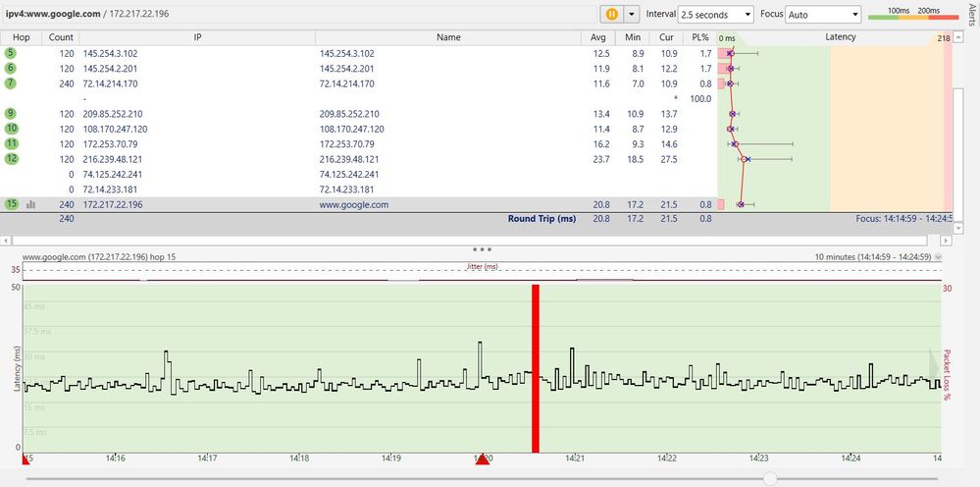Screen dimensions: 980x487
Task: Open the 10 minutes timeline range dropdown
Action: pos(938,257)
